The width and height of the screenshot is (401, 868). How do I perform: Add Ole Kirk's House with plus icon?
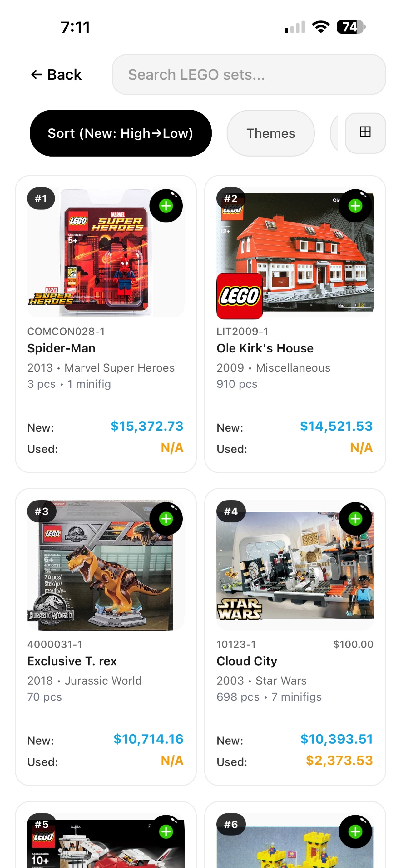355,206
